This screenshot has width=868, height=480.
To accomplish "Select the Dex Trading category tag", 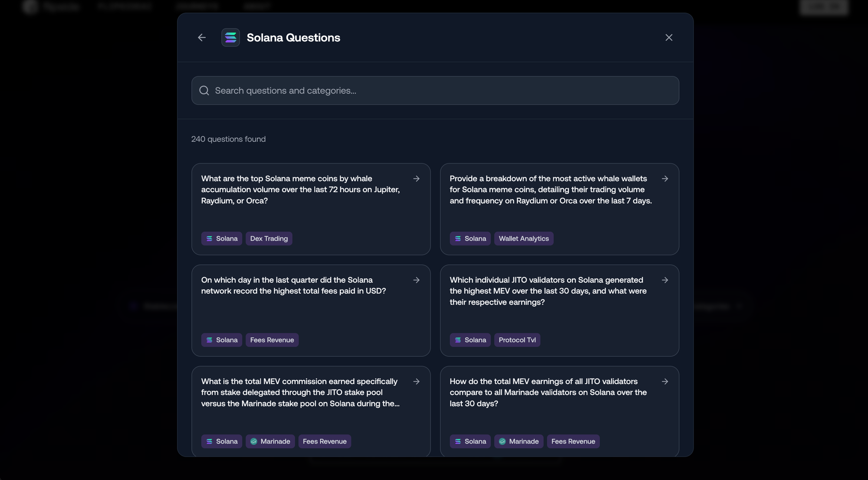I will click(269, 238).
